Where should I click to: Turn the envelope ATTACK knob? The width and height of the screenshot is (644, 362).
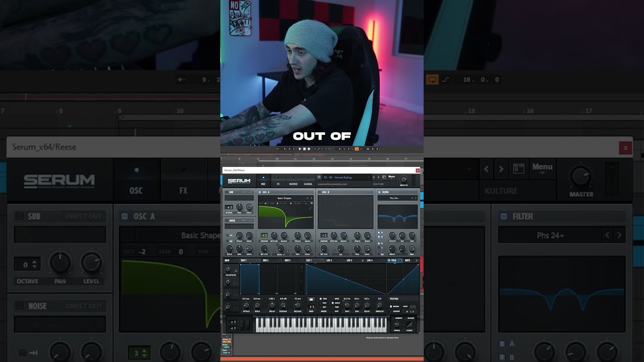(x=246, y=305)
